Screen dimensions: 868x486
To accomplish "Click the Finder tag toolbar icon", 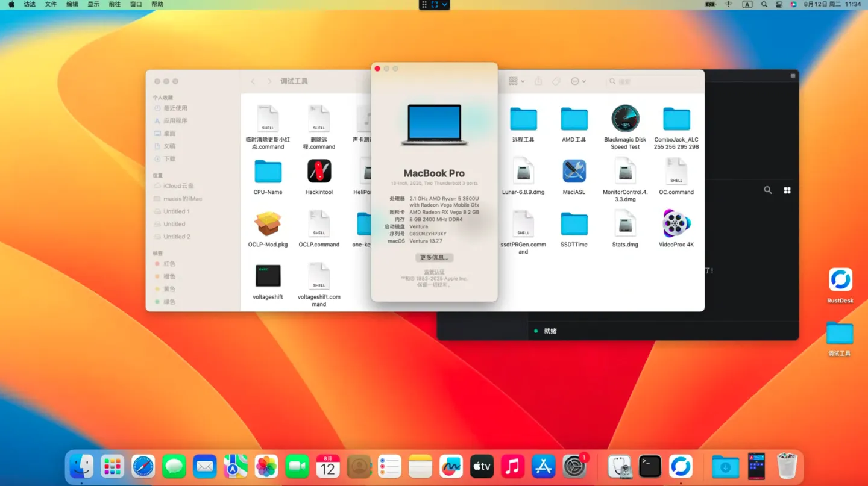I will 556,81.
